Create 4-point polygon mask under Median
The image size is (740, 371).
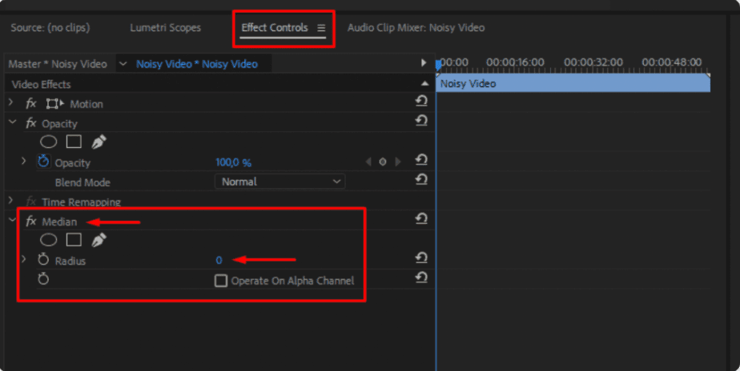click(x=74, y=240)
